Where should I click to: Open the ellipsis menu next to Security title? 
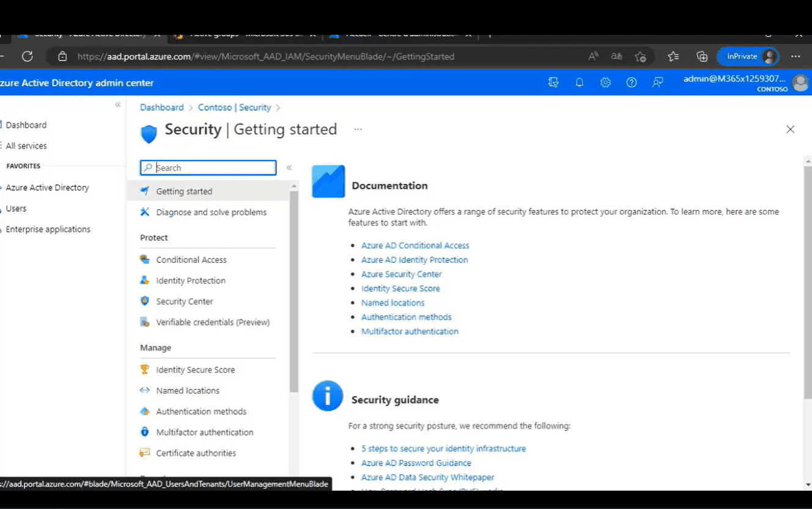(358, 129)
